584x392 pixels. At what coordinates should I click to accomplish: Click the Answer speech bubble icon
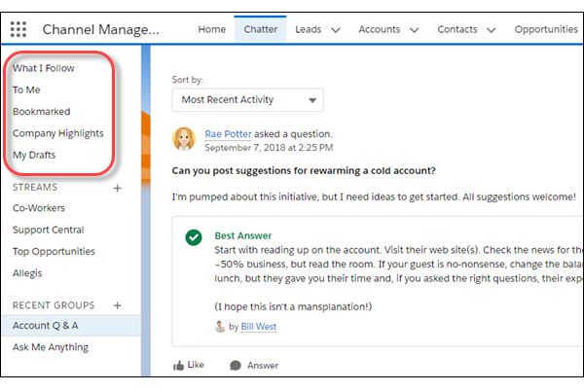236,366
